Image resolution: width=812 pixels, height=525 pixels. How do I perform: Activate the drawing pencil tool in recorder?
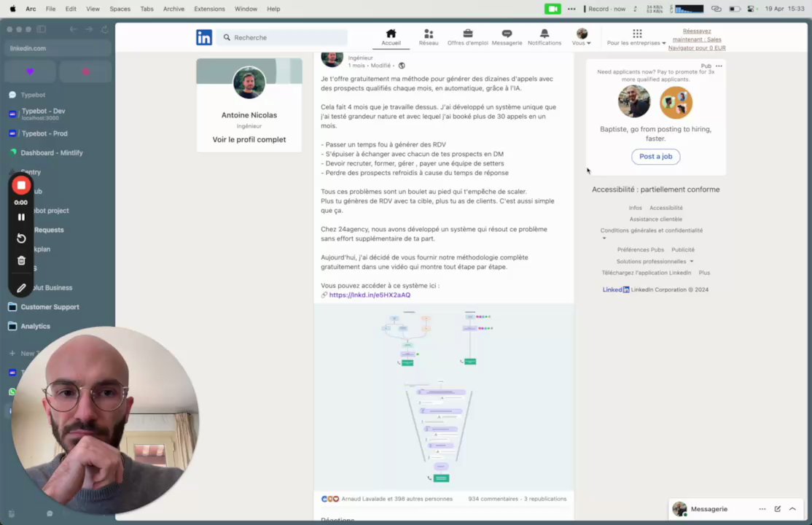coord(21,287)
